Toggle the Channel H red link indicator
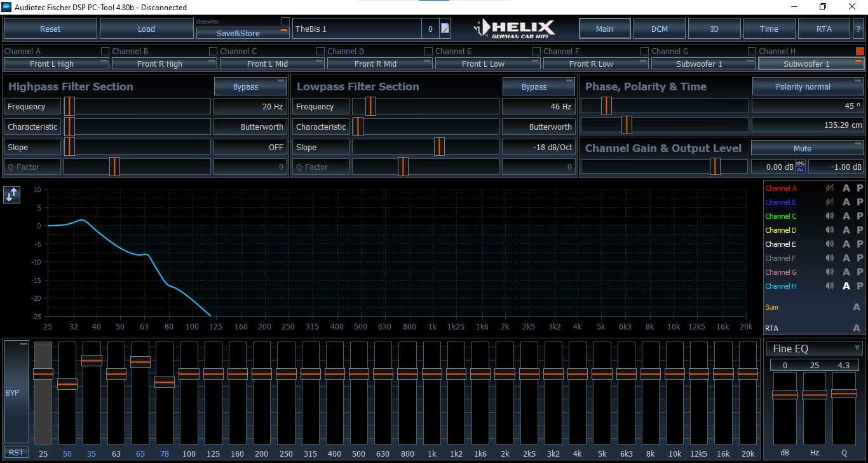Viewport: 868px width, 463px height. [860, 51]
